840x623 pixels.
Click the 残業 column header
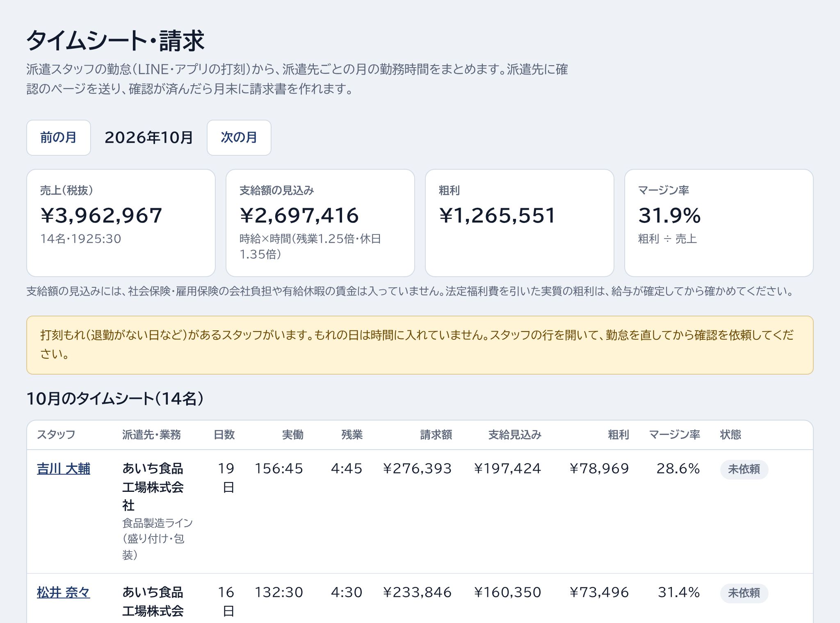click(352, 435)
